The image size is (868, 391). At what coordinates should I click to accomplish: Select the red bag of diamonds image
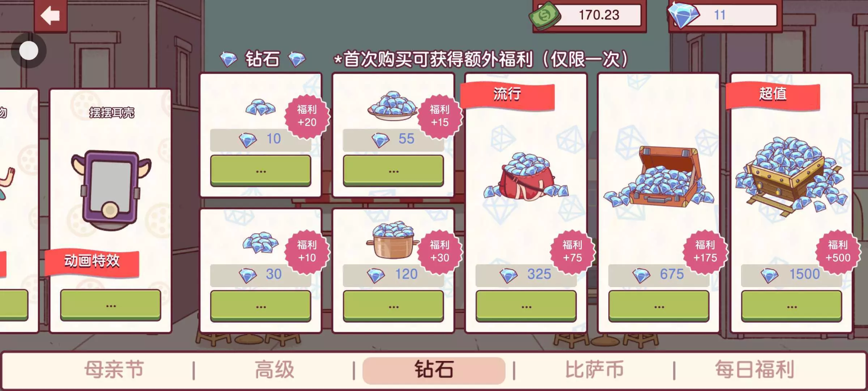(x=526, y=177)
